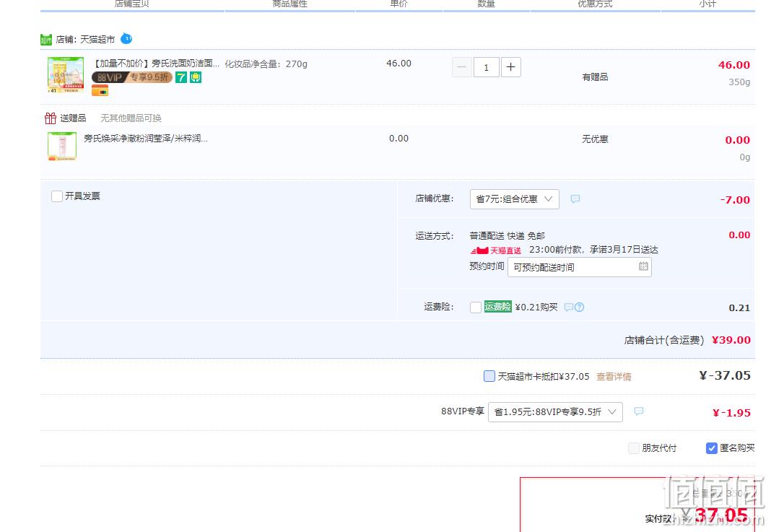
Task: Decrease quantity with the minus button
Action: coord(462,67)
